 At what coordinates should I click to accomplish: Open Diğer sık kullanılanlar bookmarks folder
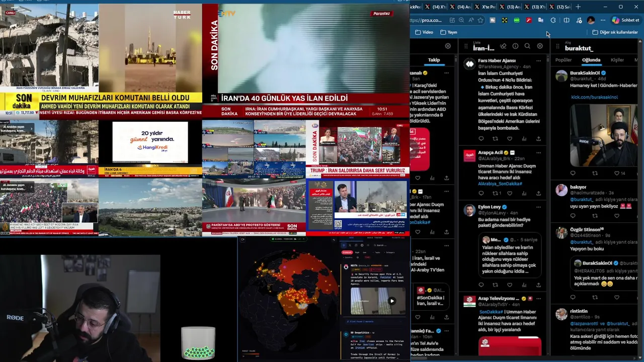(615, 32)
